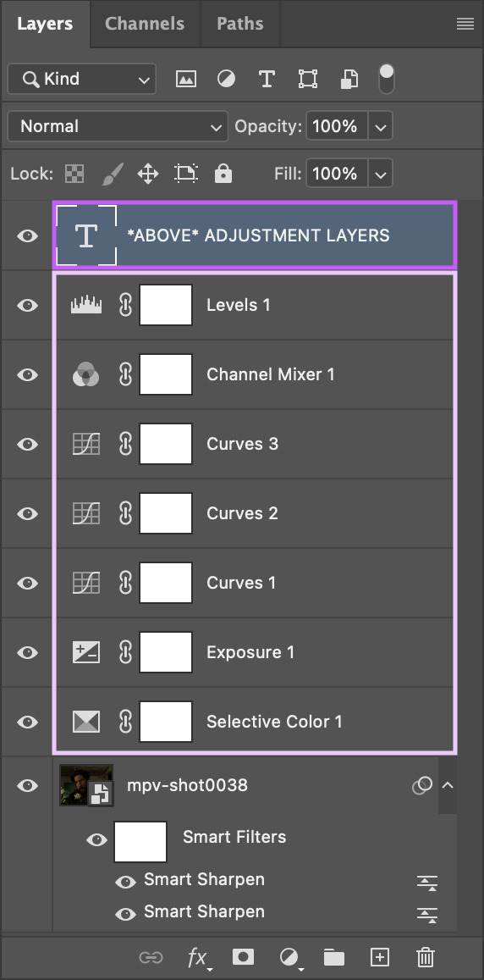Hide the Levels 1 layer
Viewport: 484px width, 980px height.
(x=27, y=305)
